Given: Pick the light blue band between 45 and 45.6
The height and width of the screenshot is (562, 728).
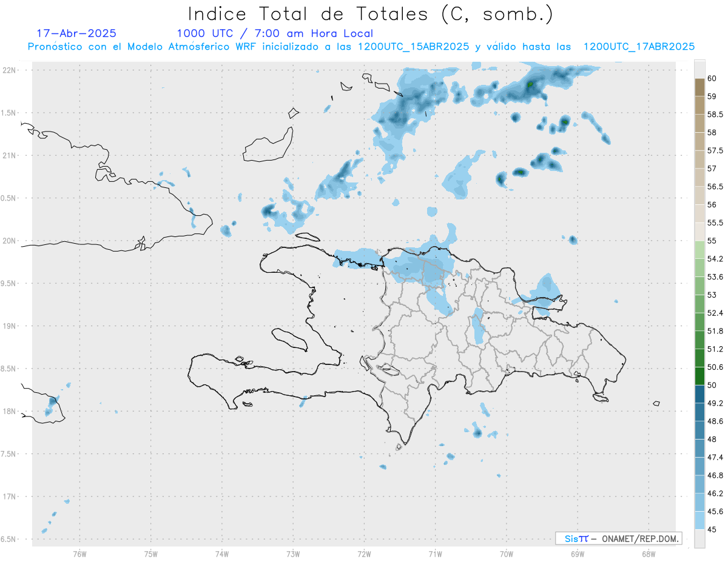Looking at the screenshot, I should pos(699,520).
